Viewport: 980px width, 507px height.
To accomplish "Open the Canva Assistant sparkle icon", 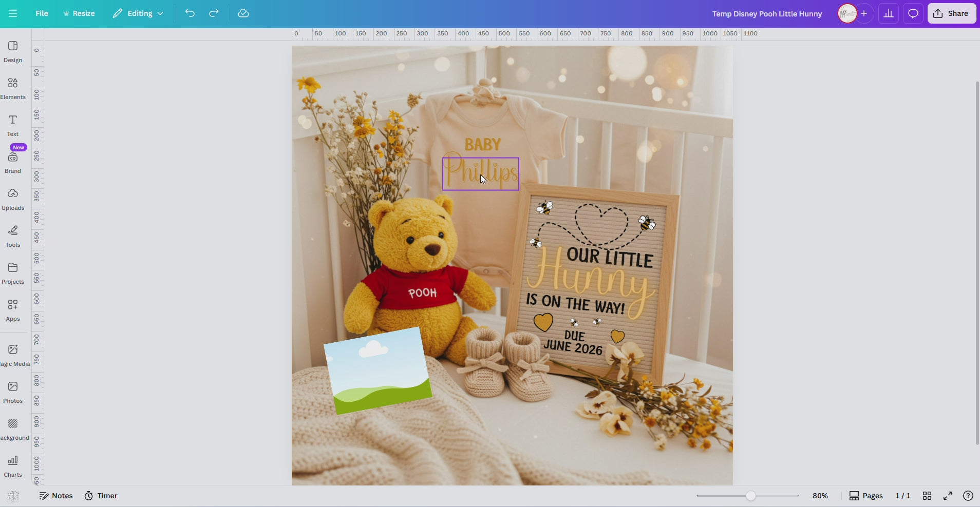I will click(x=12, y=495).
